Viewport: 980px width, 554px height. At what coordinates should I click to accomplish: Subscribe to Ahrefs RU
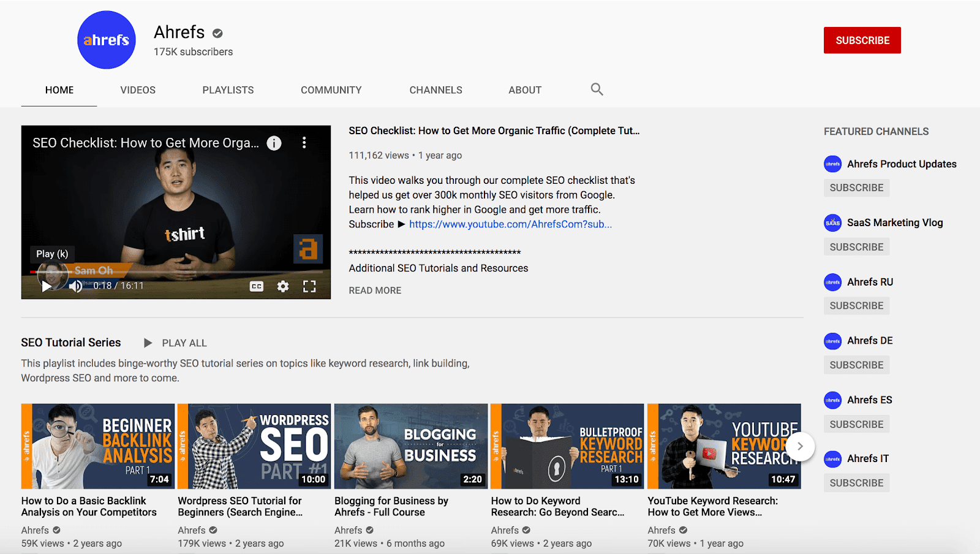(x=856, y=306)
